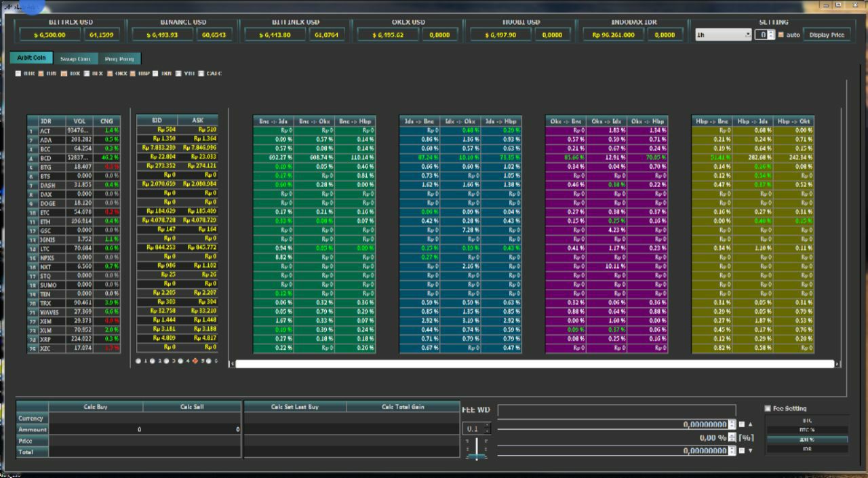The height and width of the screenshot is (478, 868).
Task: Click the Bnc -> Idx column header
Action: click(273, 121)
